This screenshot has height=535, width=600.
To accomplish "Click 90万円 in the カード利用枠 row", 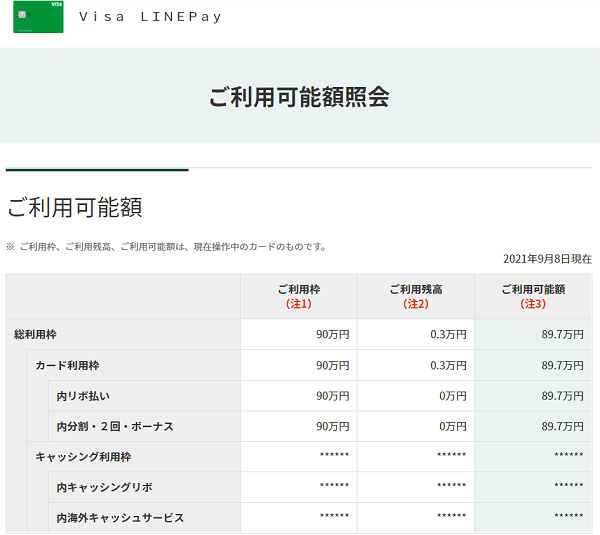I will 333,365.
